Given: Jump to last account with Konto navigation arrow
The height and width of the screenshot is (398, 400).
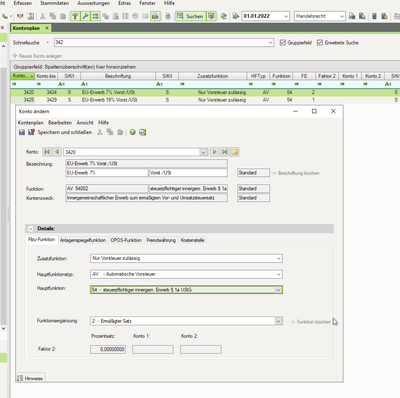Looking at the screenshot, I should pyautogui.click(x=225, y=152).
